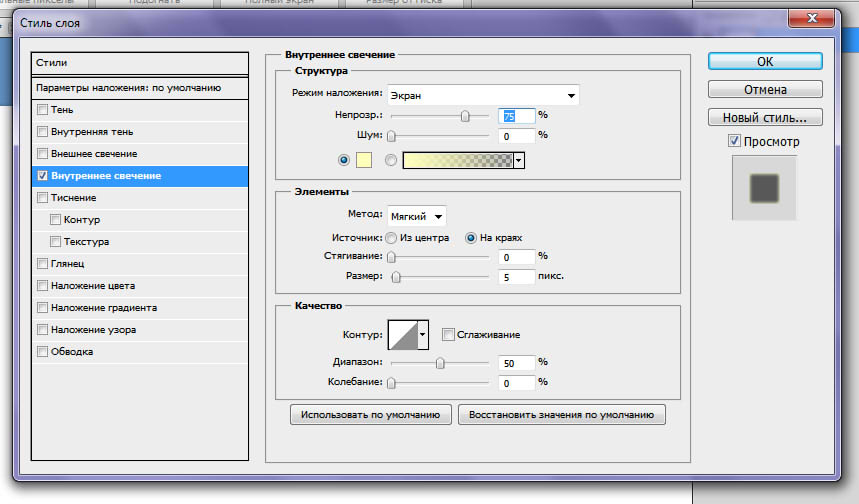This screenshot has width=859, height=504.
Task: Select the solid color radio button
Action: [x=343, y=160]
